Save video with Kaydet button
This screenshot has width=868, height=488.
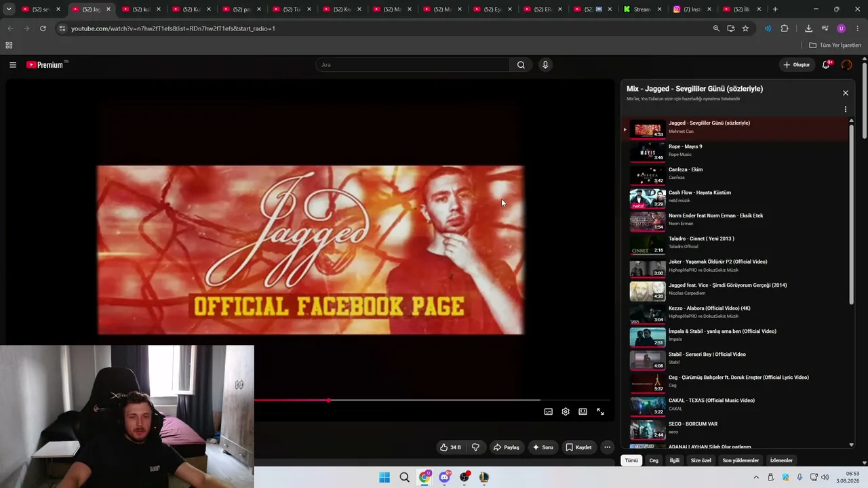click(x=578, y=447)
